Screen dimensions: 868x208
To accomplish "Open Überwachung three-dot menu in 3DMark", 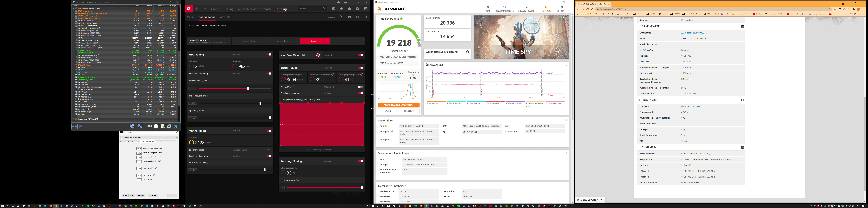I will (x=566, y=65).
